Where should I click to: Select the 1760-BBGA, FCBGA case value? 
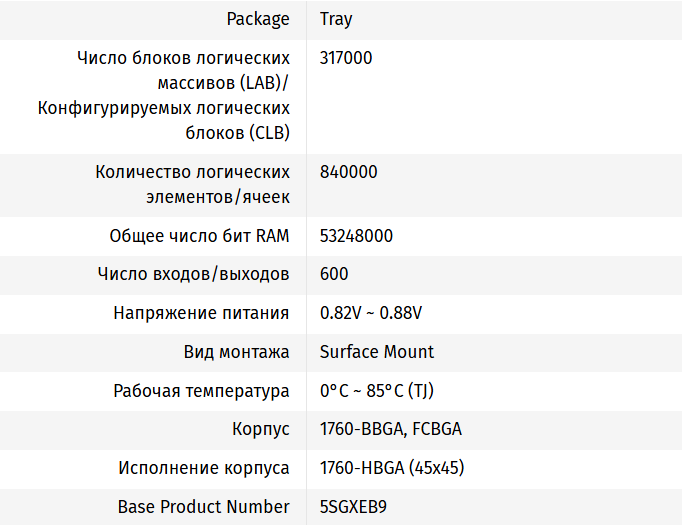(x=390, y=430)
